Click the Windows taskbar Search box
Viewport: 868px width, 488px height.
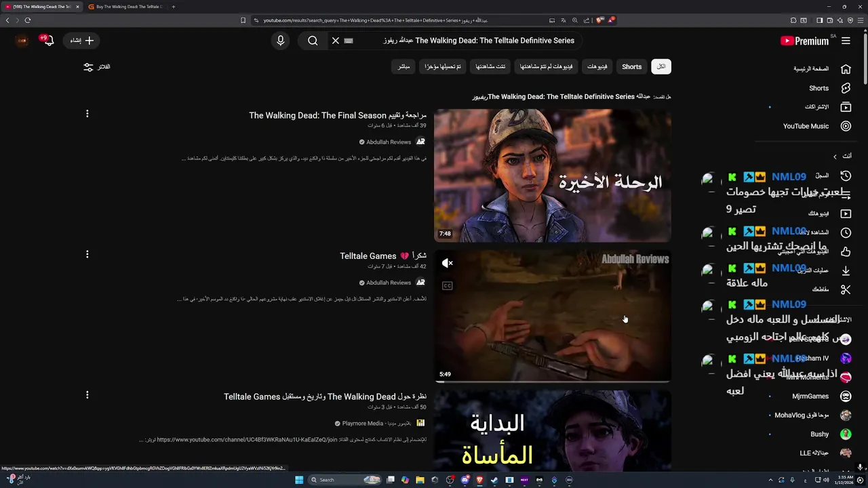(x=345, y=480)
